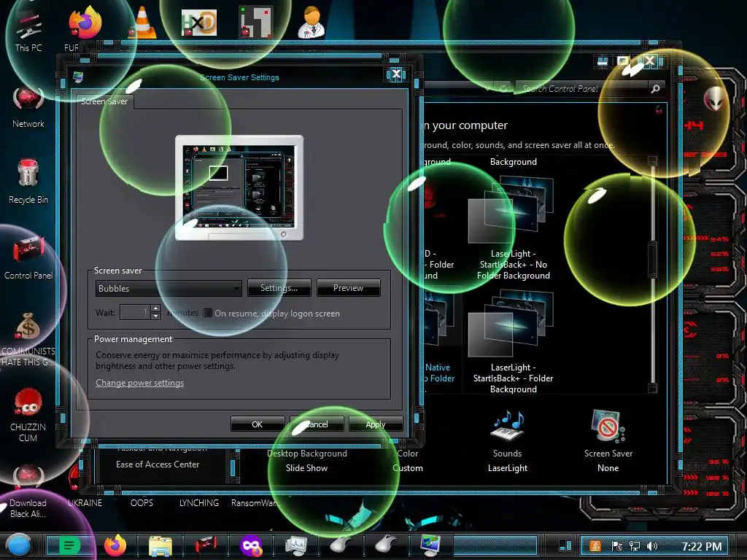Select the Screen Saver tab
747x560 pixels.
[x=104, y=101]
